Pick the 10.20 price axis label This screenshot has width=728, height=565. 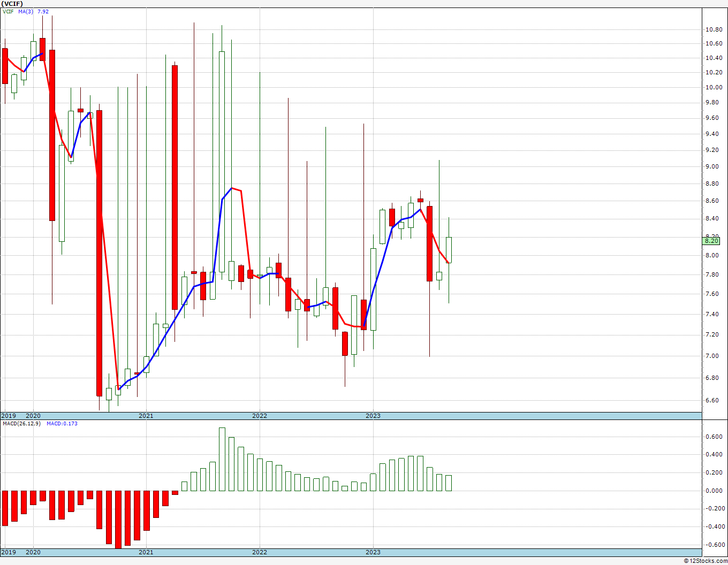714,73
